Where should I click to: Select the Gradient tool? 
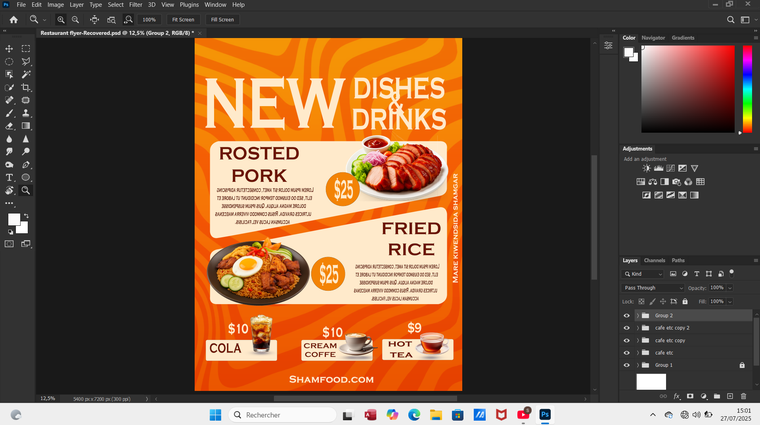coord(26,126)
